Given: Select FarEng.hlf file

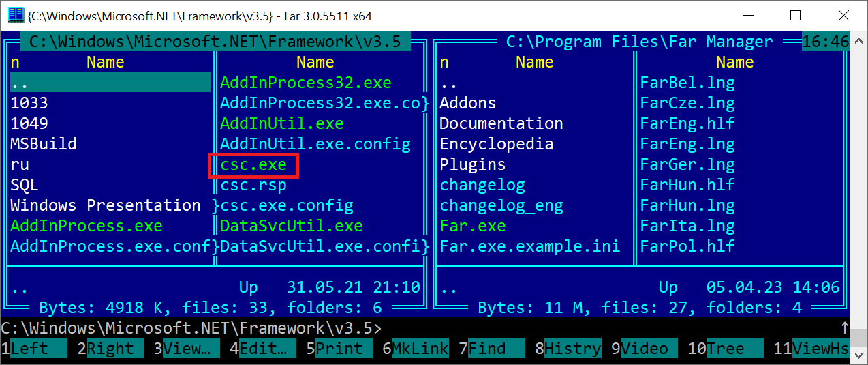Looking at the screenshot, I should (x=687, y=123).
